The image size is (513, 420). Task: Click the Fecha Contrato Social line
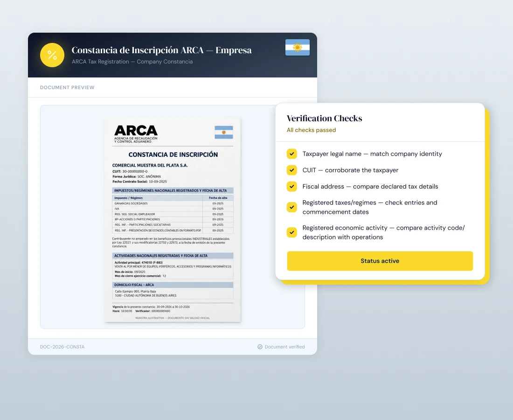pyautogui.click(x=140, y=182)
